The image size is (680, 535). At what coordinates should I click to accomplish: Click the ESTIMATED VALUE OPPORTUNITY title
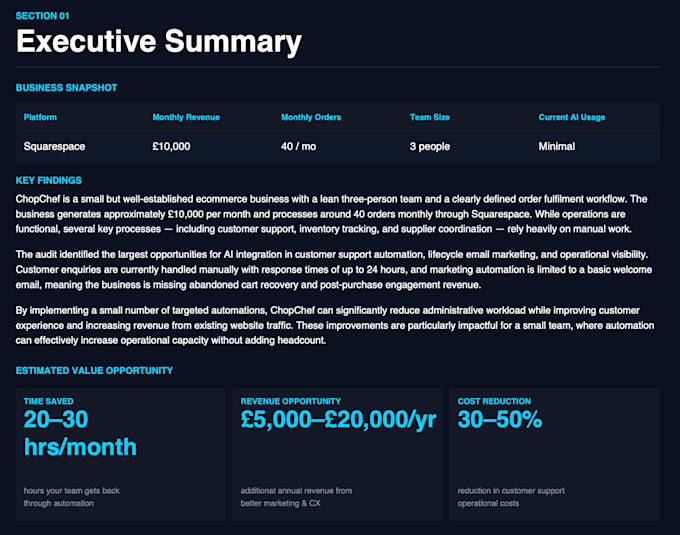tap(94, 371)
